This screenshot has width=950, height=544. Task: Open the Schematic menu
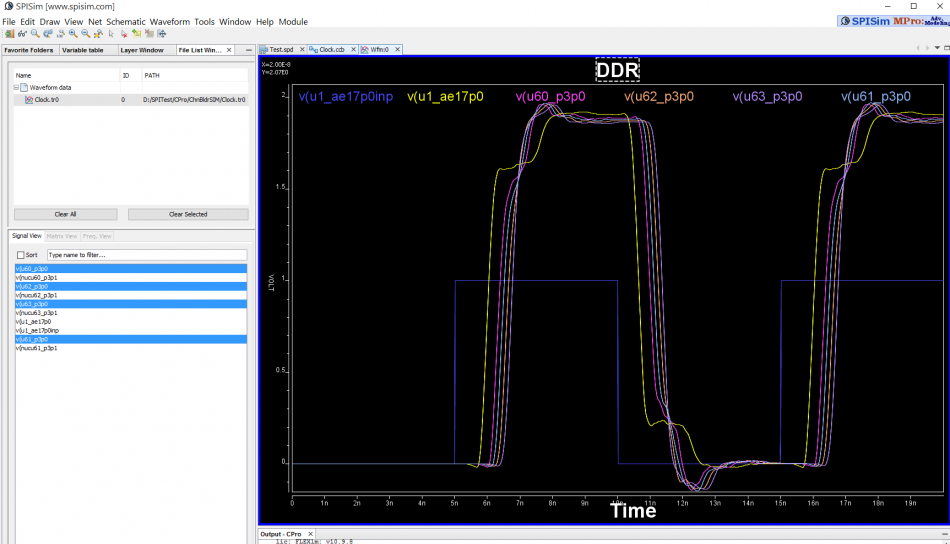[x=126, y=21]
